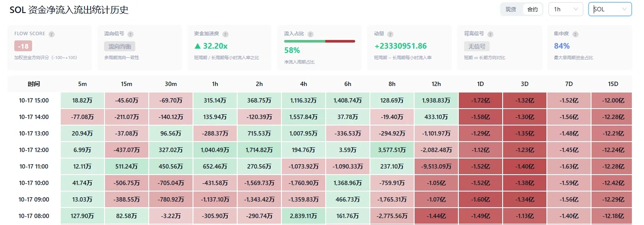Click the -1,101.97万 cell

click(x=436, y=133)
